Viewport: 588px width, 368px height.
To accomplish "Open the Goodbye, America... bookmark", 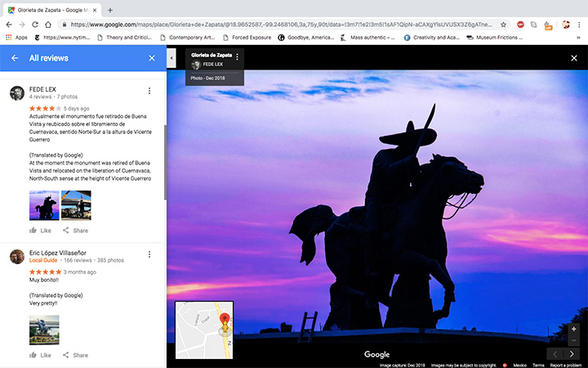I will 306,38.
